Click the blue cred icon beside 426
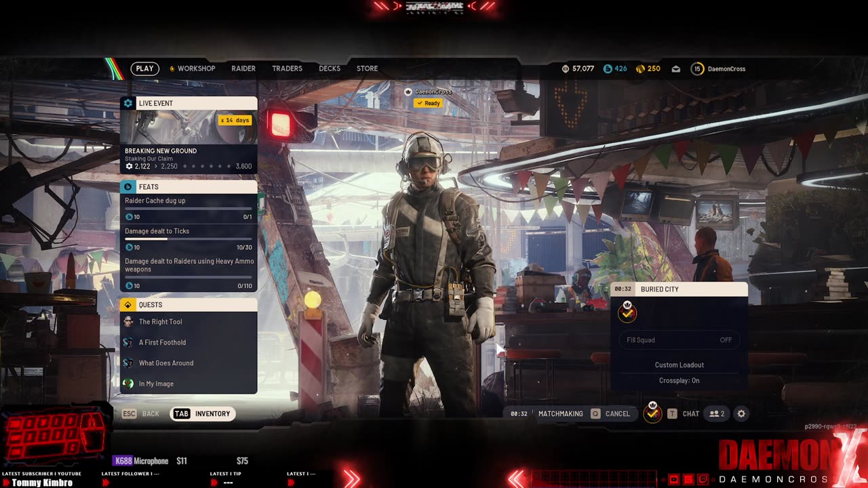The image size is (868, 488). (x=608, y=68)
